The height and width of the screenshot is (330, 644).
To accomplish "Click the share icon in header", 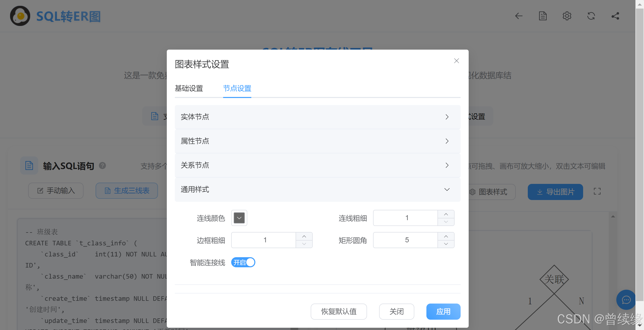I will coord(615,16).
